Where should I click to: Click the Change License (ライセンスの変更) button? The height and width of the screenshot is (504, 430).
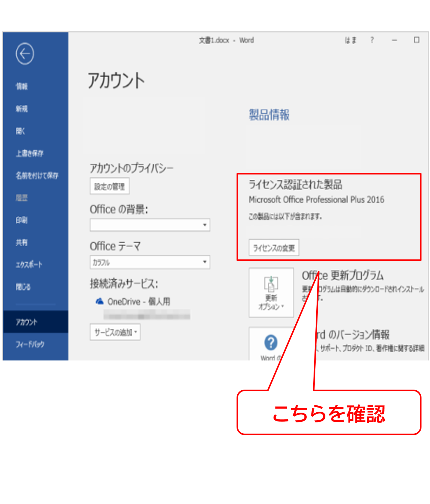tap(274, 248)
